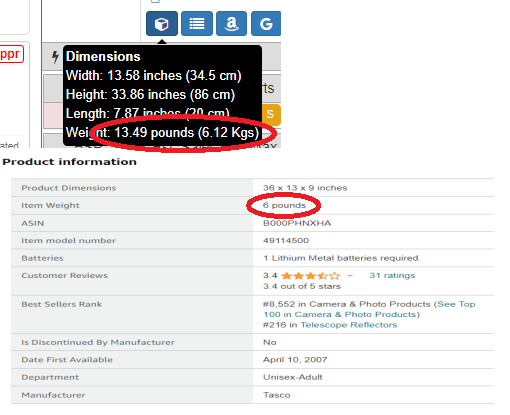
Task: Click the Product information heading
Action: (69, 162)
